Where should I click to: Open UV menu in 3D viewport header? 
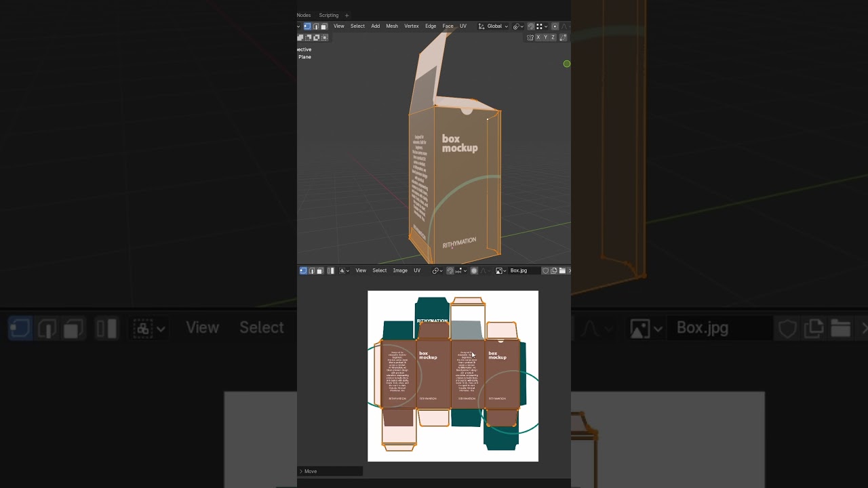(463, 26)
